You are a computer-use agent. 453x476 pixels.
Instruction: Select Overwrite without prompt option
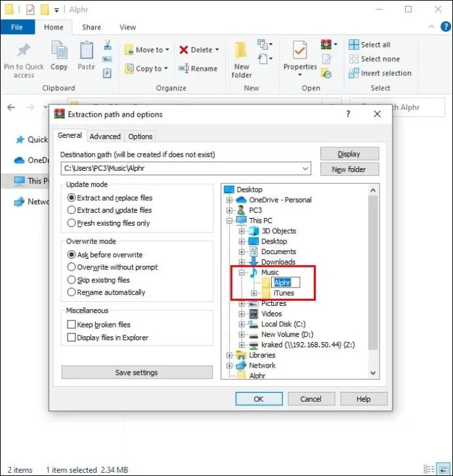pyautogui.click(x=112, y=267)
